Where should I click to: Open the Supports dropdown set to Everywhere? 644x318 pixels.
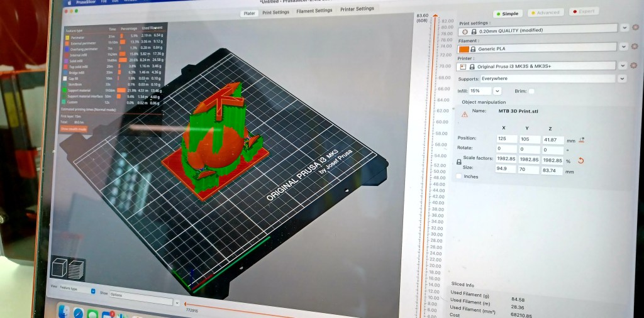coord(621,79)
